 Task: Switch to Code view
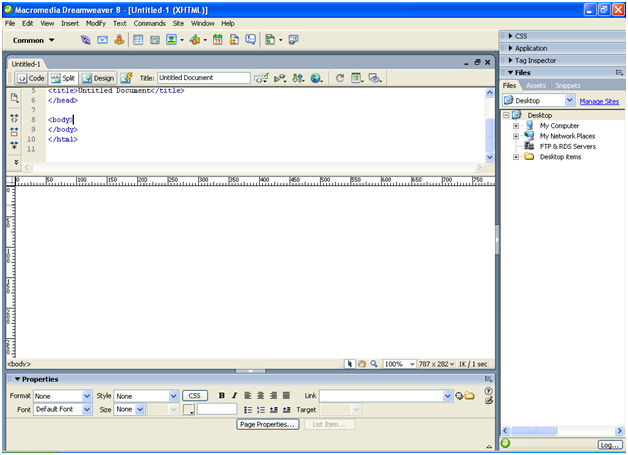click(x=31, y=78)
